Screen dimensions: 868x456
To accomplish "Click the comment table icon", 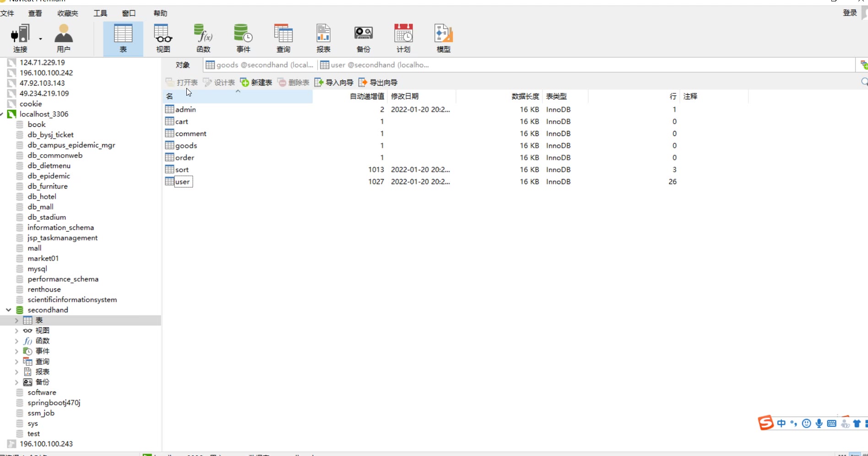I will tap(169, 133).
